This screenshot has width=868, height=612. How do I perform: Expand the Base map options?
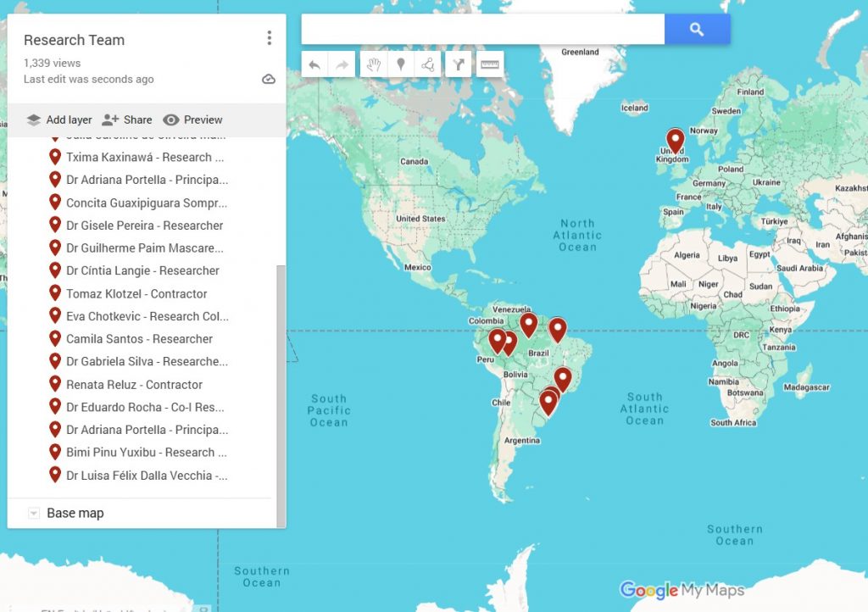point(34,513)
